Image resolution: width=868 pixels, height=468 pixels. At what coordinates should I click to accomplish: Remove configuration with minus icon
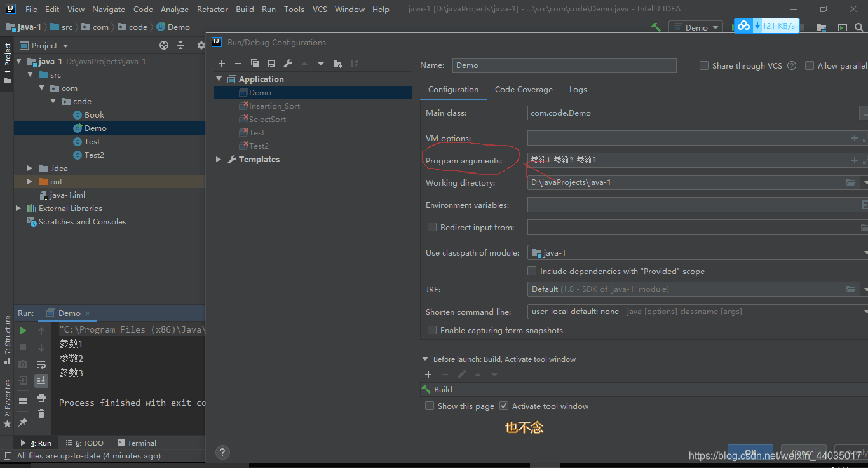238,64
